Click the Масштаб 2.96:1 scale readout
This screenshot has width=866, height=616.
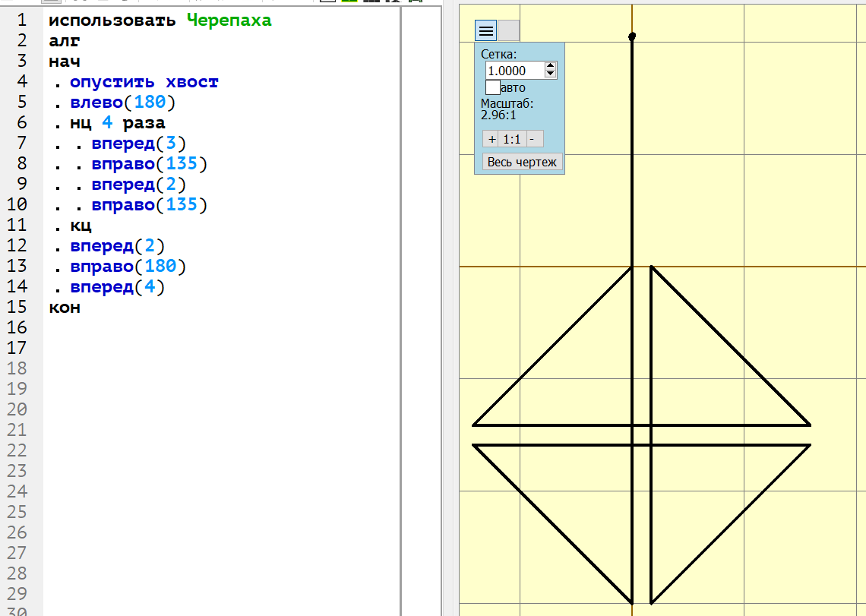(x=507, y=109)
